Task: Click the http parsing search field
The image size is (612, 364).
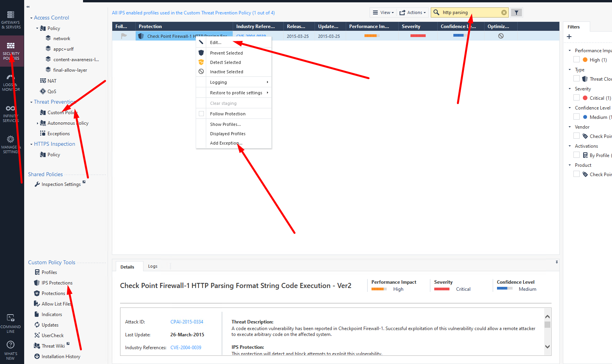Action: (470, 12)
